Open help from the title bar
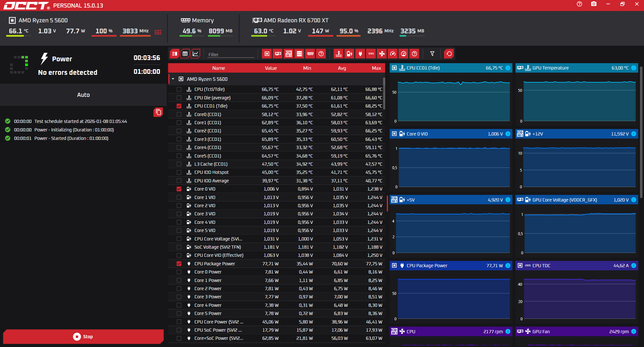 pyautogui.click(x=580, y=4)
